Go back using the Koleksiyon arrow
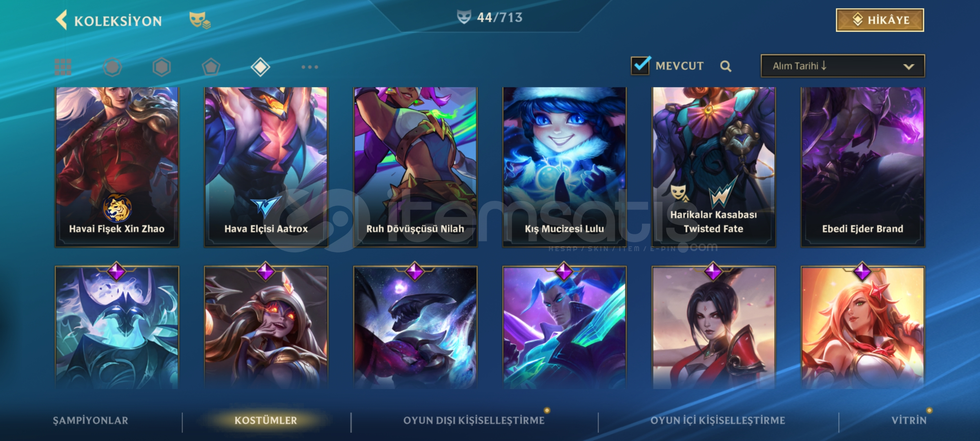Viewport: 980px width, 441px height. click(x=62, y=20)
